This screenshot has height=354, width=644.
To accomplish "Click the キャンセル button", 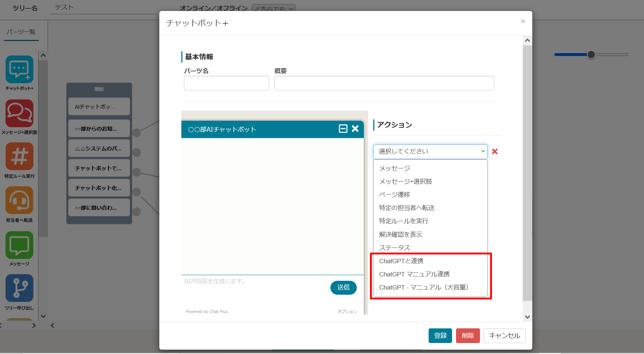I will pos(504,336).
